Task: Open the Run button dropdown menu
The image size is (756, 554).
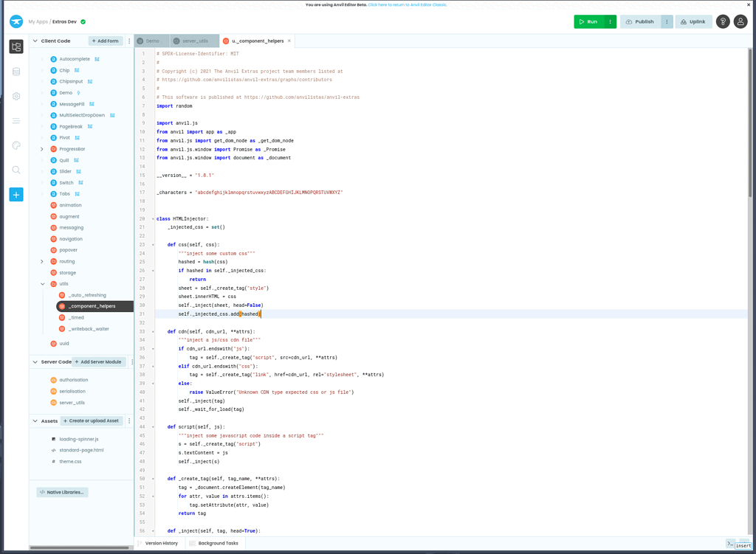Action: point(611,21)
